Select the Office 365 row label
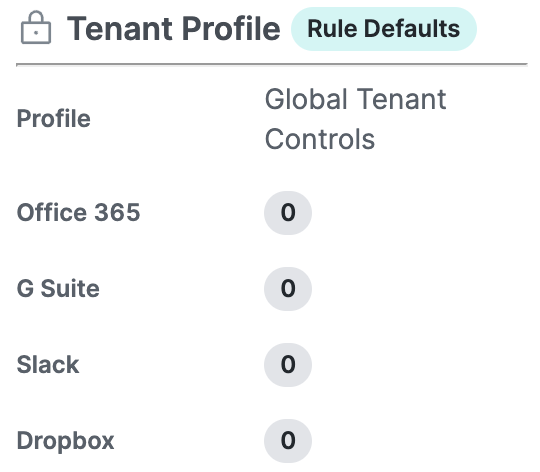Image resolution: width=540 pixels, height=472 pixels. (x=79, y=212)
